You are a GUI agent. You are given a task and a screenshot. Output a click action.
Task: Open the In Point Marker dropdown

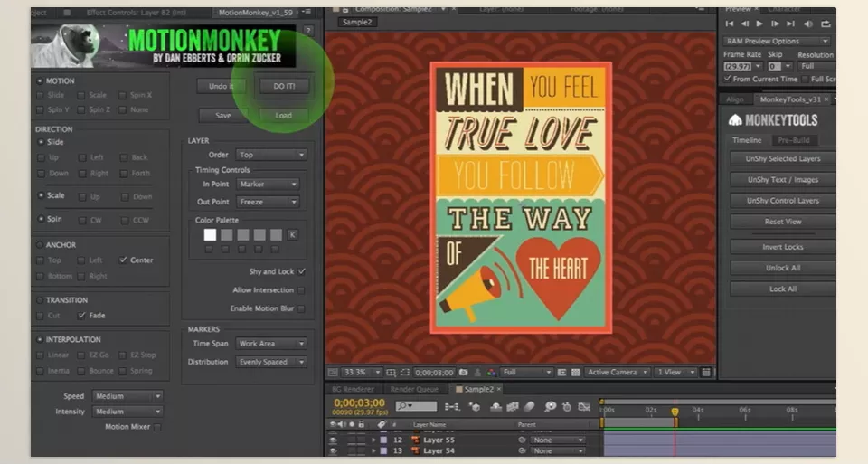click(x=268, y=184)
